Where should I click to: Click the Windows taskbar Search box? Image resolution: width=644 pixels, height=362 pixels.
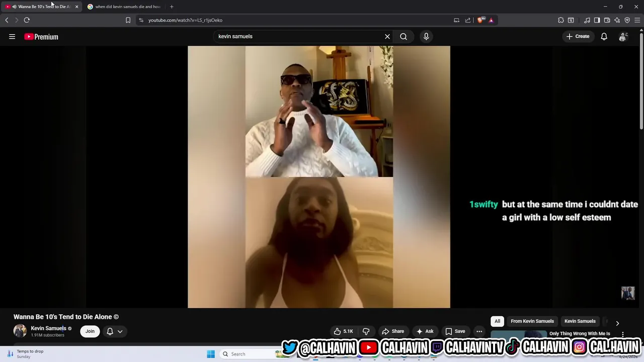tap(250, 354)
